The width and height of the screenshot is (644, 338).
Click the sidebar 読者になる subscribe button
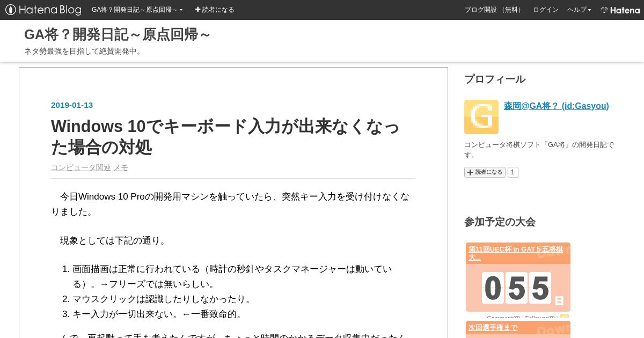[485, 172]
